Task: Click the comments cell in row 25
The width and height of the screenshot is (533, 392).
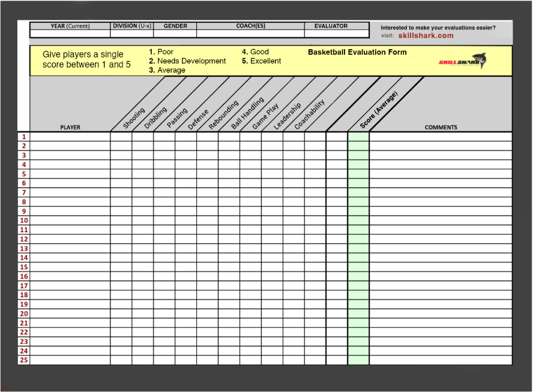Action: [441, 360]
